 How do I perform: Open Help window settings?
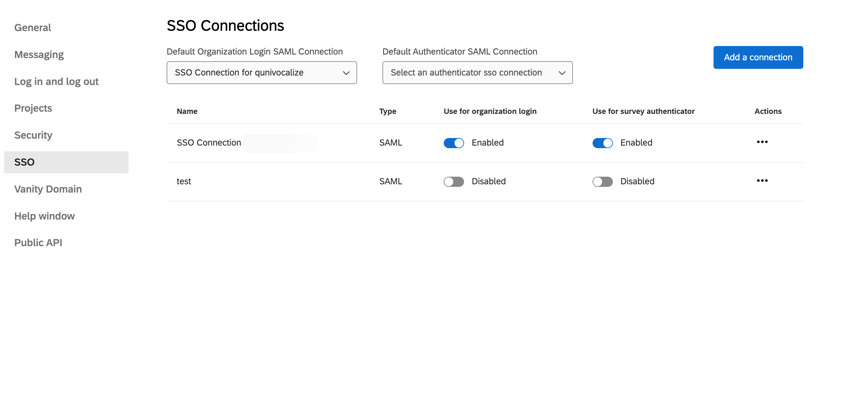click(44, 216)
